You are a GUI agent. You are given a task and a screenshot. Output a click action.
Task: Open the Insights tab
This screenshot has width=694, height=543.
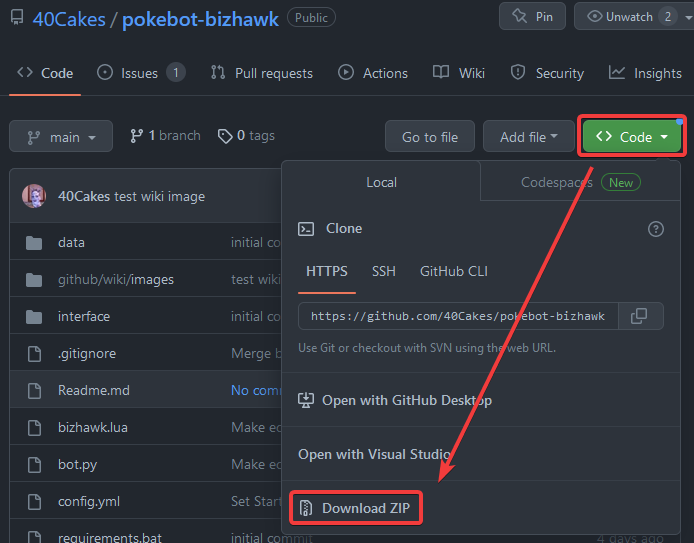[x=645, y=73]
